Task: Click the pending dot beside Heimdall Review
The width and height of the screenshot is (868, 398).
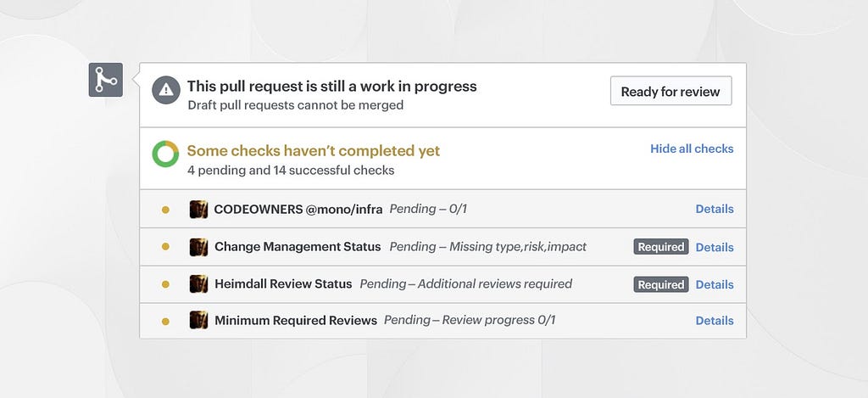Action: point(165,284)
